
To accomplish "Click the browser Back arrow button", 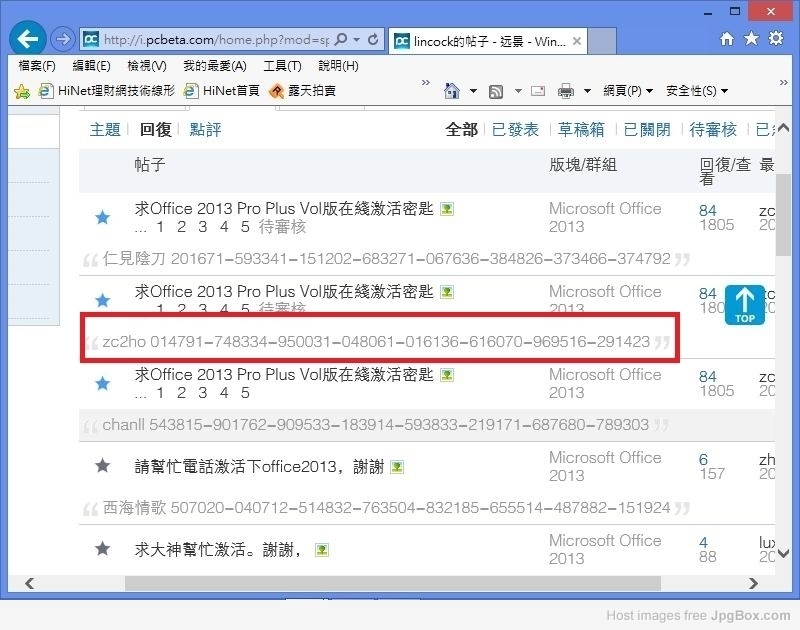I will point(28,40).
